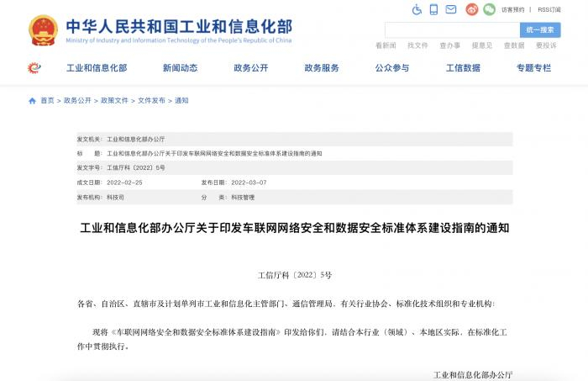
Task: Click the national emblem logo
Action: tap(44, 30)
